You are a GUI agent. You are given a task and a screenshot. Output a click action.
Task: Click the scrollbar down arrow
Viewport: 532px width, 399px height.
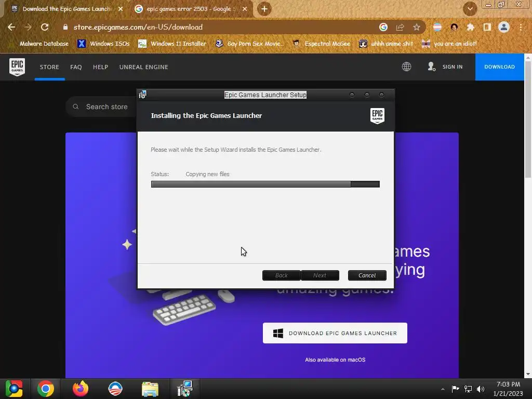pyautogui.click(x=528, y=374)
